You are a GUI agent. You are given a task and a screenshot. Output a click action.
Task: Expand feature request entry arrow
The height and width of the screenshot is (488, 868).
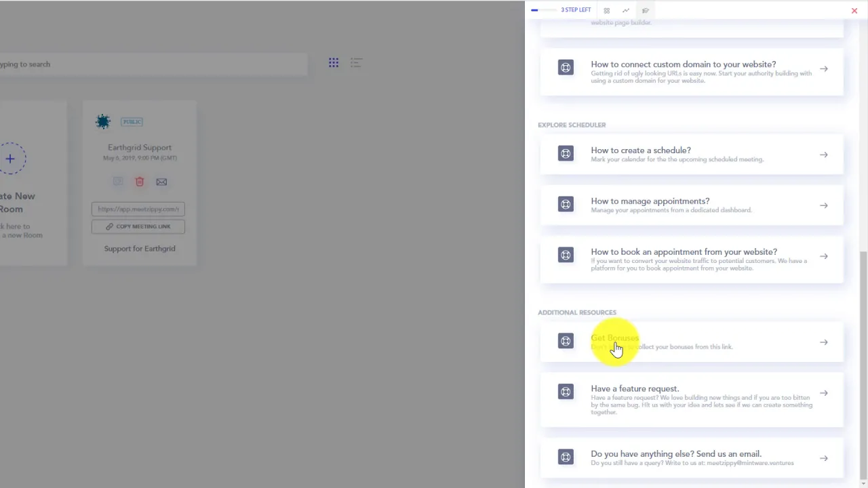point(823,393)
